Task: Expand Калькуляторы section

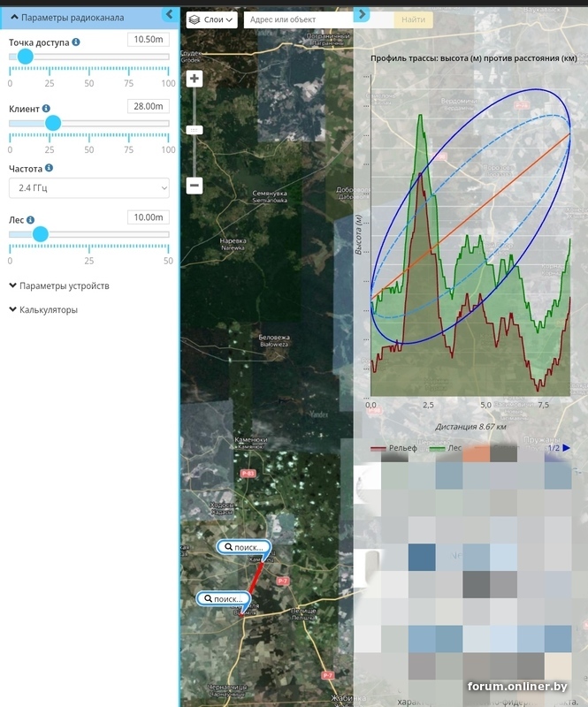Action: (43, 310)
